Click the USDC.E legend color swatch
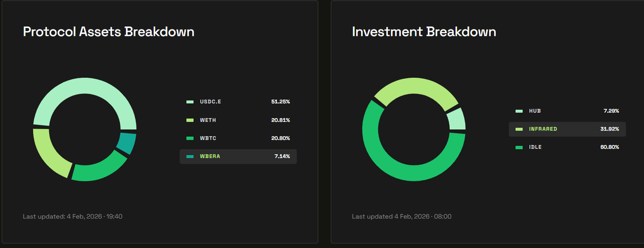The width and height of the screenshot is (644, 248). 190,101
